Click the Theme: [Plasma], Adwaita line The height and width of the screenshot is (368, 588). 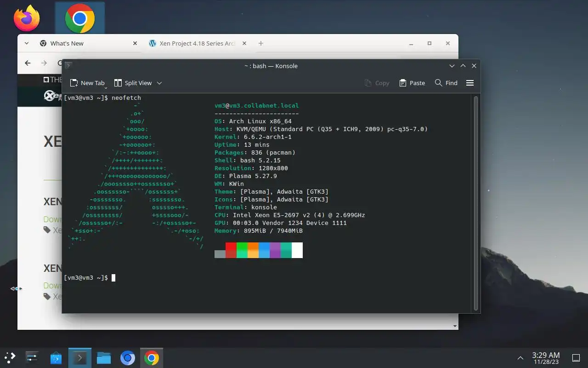[x=271, y=192]
